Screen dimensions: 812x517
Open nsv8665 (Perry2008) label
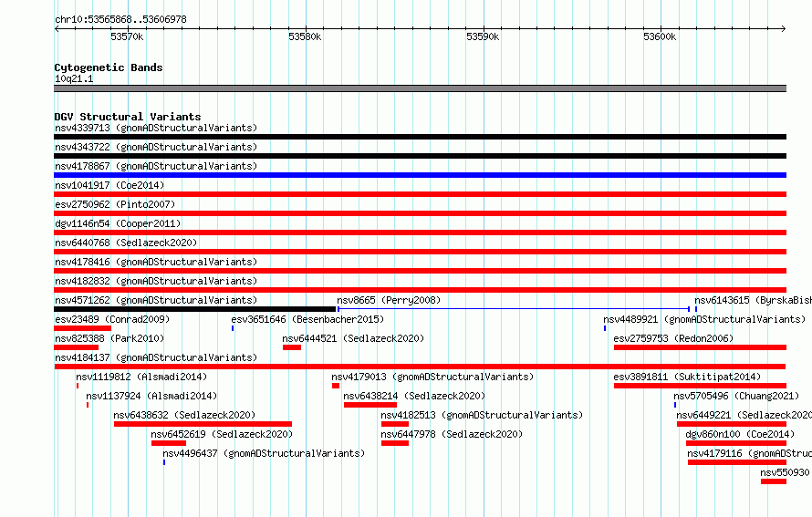coord(389,300)
